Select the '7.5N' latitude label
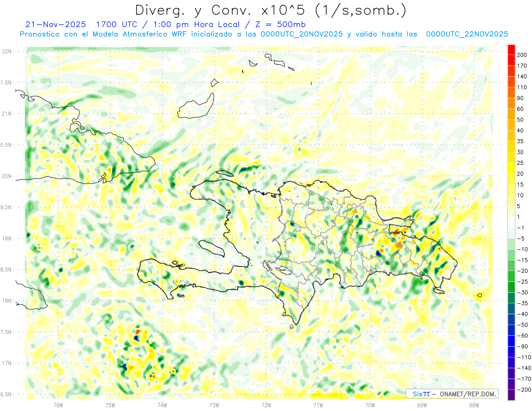Image resolution: width=532 pixels, height=411 pixels. pos(6,332)
